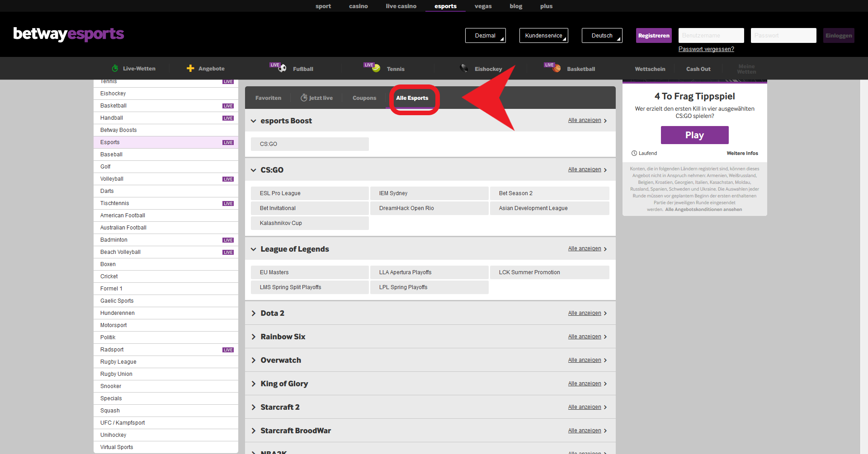
Task: Open the Kalashnikov Cup event
Action: (310, 223)
